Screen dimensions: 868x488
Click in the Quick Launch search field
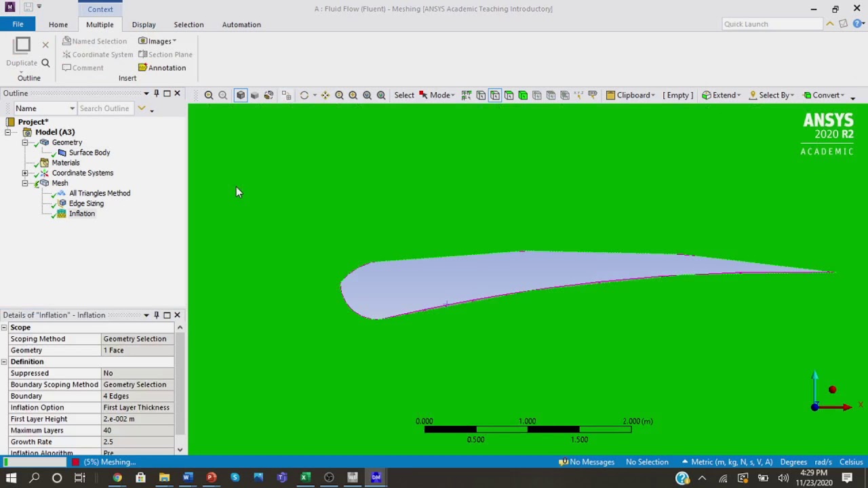point(772,24)
